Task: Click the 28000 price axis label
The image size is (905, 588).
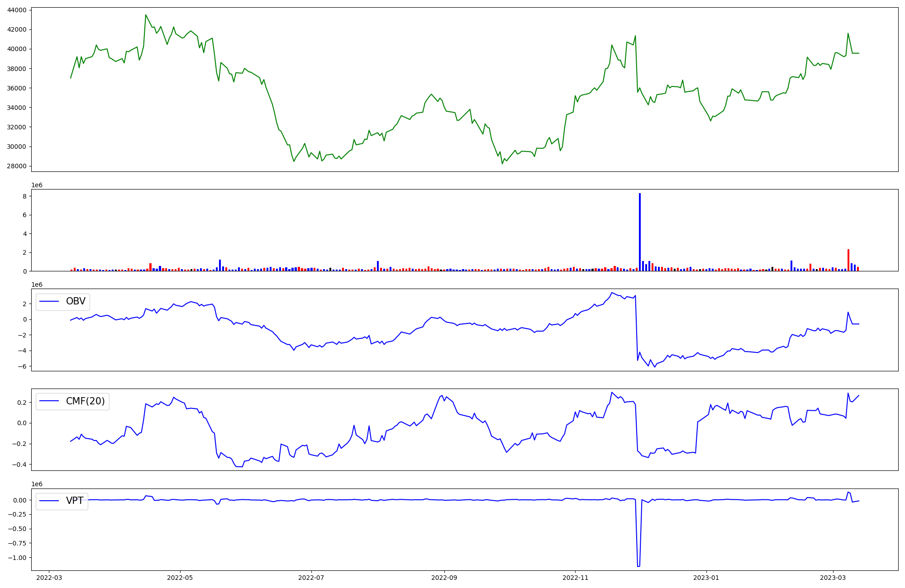Action: (x=17, y=166)
